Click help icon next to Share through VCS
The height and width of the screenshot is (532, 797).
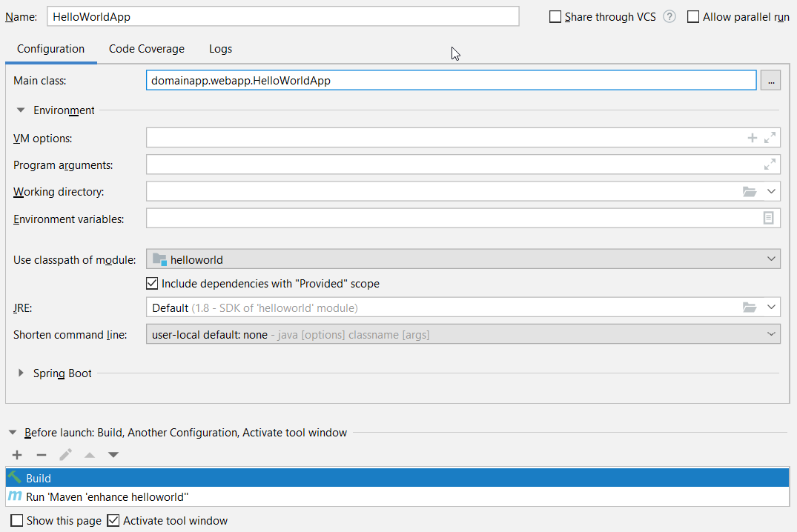(x=669, y=16)
